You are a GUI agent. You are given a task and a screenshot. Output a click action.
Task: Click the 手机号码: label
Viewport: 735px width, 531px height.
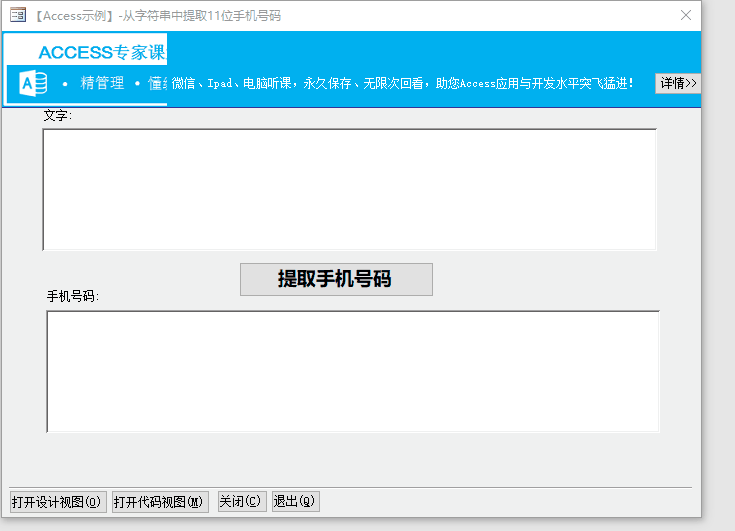[x=73, y=296]
